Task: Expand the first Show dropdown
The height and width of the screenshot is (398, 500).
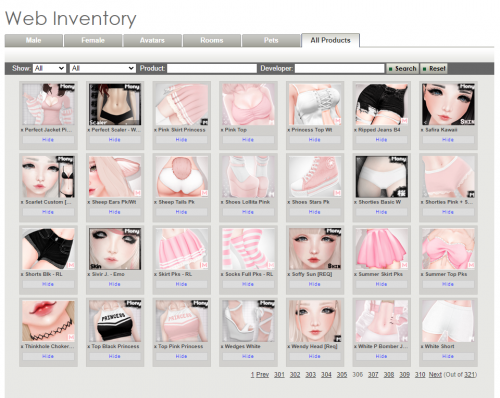Action: 49,68
